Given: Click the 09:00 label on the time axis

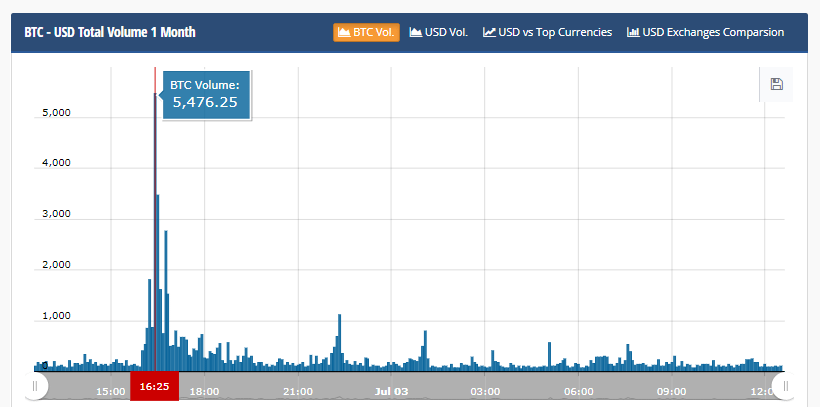Looking at the screenshot, I should tap(671, 391).
